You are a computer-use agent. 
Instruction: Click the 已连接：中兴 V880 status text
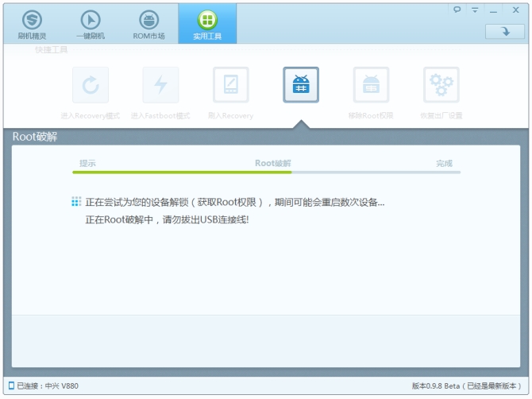[48, 385]
